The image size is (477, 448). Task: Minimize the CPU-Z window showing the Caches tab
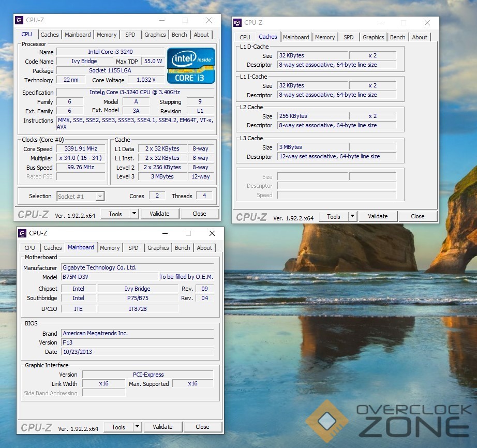click(x=379, y=23)
